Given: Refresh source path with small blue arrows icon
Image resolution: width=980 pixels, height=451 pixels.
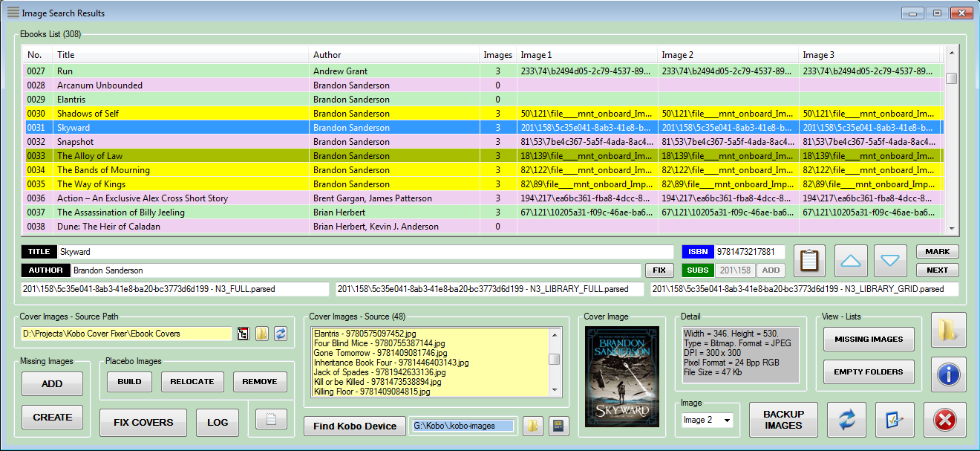Looking at the screenshot, I should pyautogui.click(x=281, y=334).
